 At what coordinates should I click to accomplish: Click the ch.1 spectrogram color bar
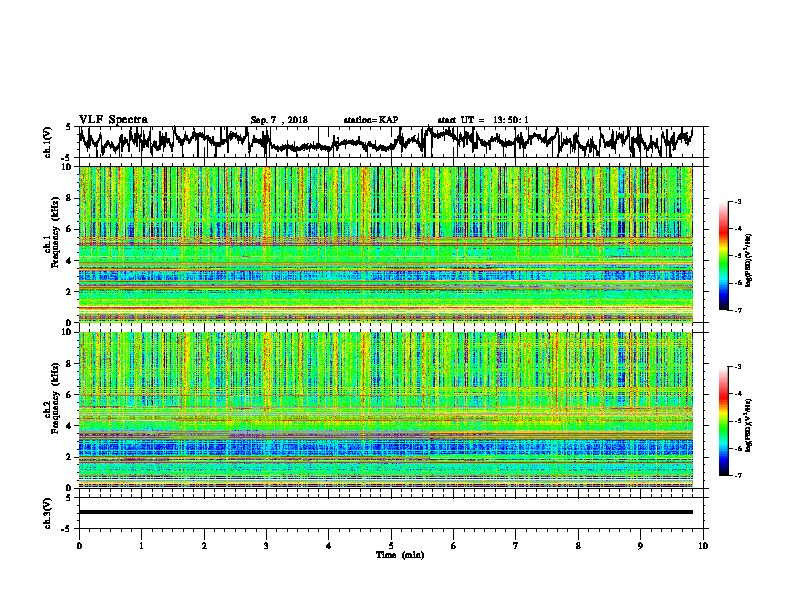pos(723,256)
